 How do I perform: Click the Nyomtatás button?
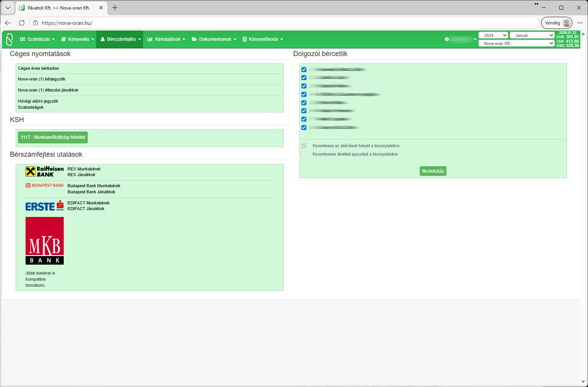(x=433, y=171)
